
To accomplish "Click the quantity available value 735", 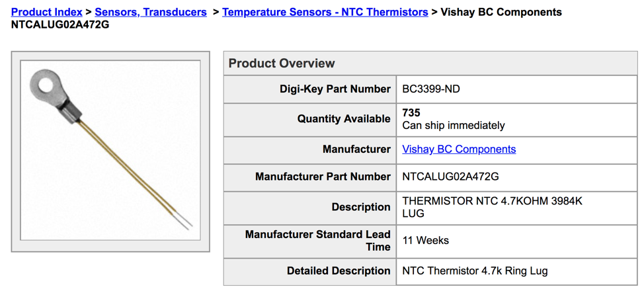I will pos(411,112).
